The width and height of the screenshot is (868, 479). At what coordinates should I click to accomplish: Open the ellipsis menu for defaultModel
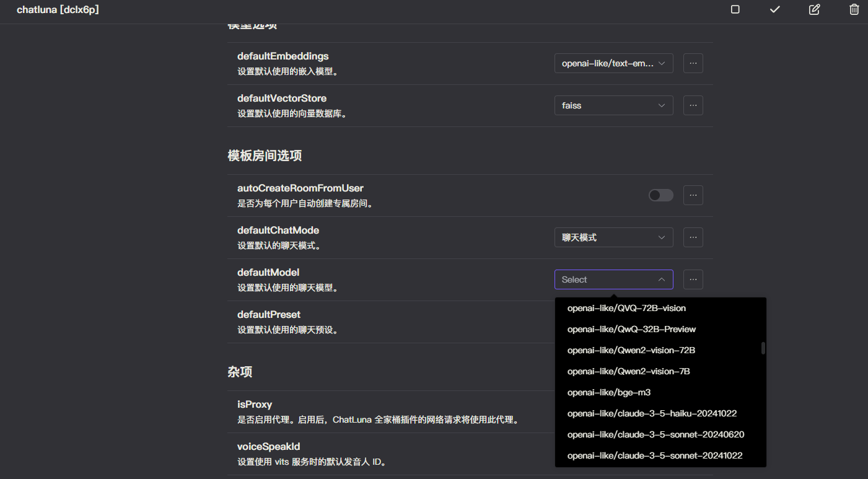(x=693, y=279)
